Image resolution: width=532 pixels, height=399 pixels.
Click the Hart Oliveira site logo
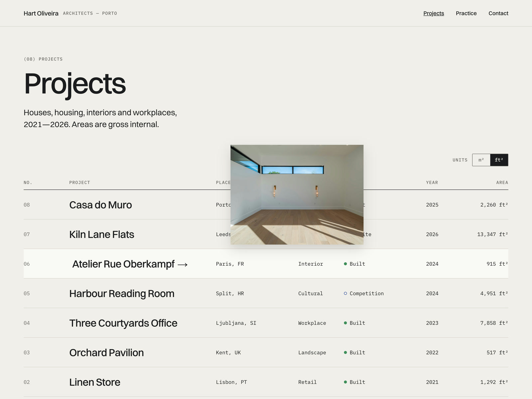coord(41,13)
